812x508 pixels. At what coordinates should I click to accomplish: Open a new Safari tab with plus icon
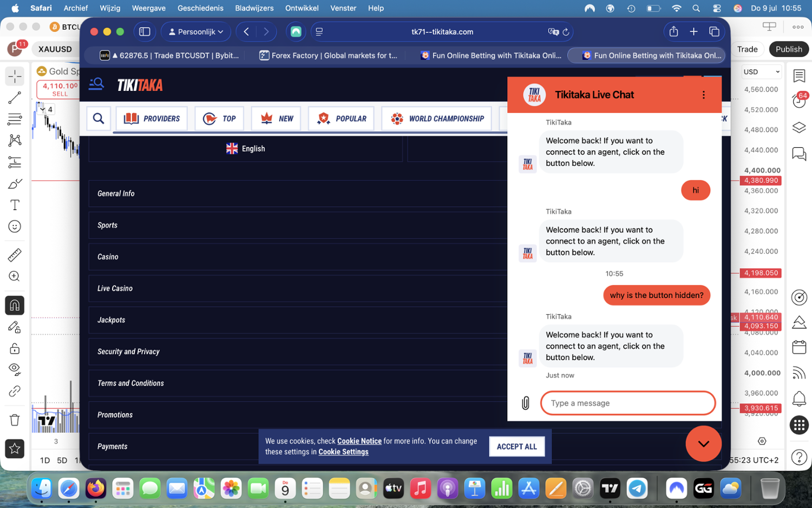pos(693,31)
